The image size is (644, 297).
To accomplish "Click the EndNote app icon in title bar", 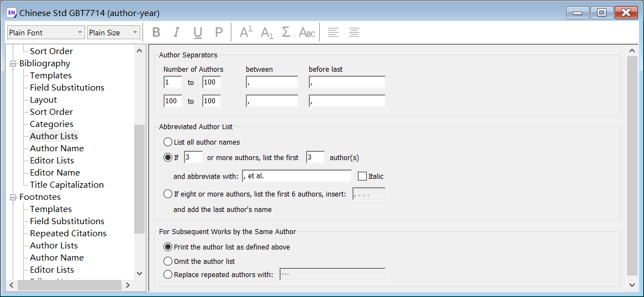I will click(12, 13).
